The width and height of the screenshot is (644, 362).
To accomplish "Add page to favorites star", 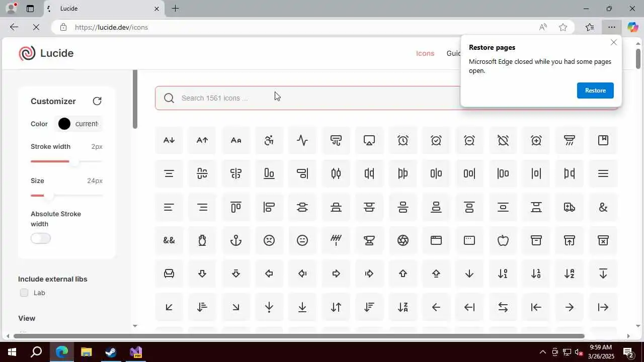I will 563,27.
